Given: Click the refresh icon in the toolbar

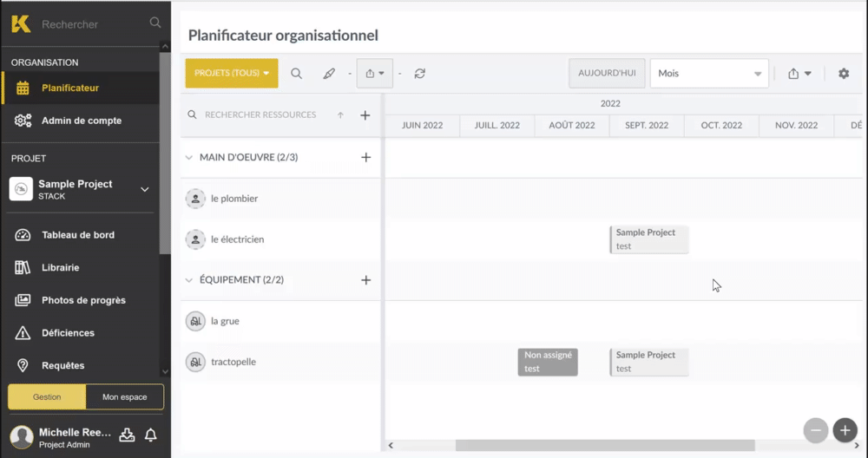Looking at the screenshot, I should [x=419, y=74].
